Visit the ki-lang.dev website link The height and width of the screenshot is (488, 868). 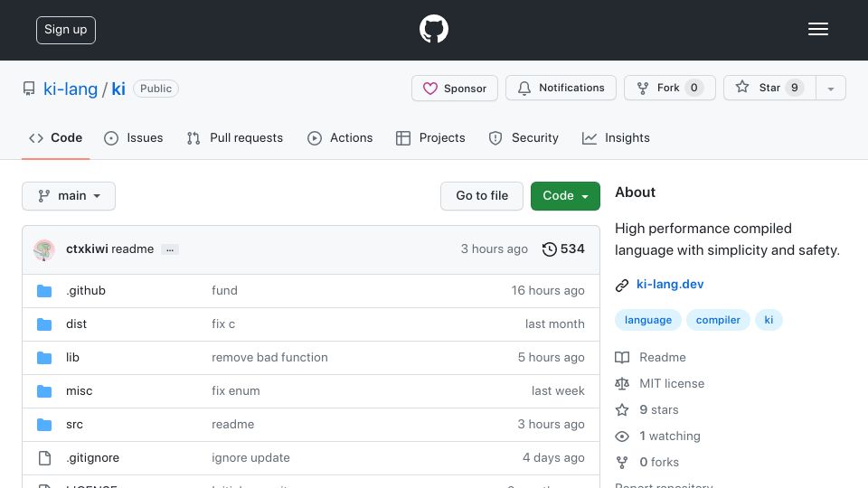click(x=670, y=285)
